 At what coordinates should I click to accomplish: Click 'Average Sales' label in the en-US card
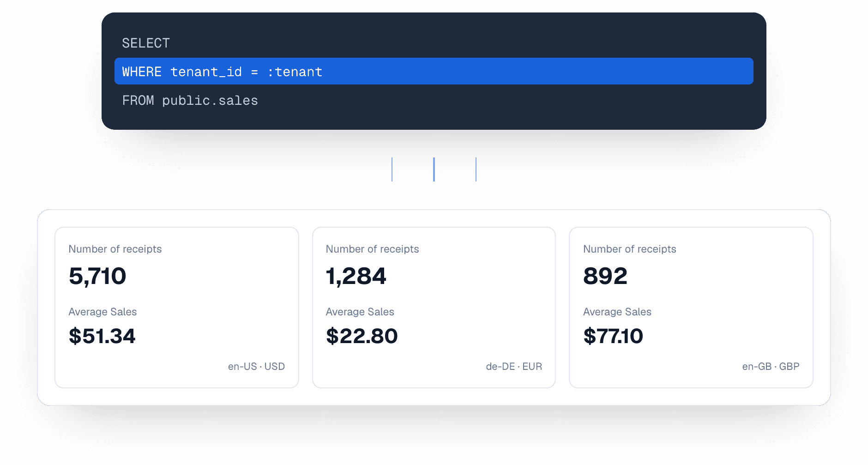(102, 312)
